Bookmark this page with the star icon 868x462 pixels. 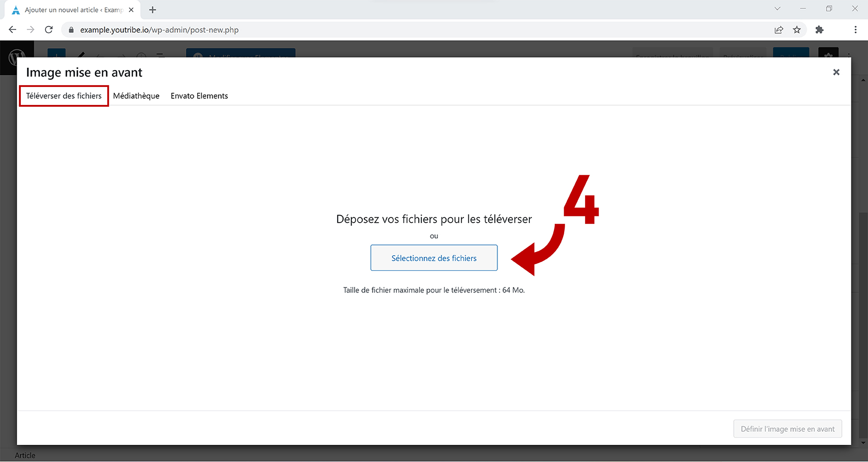[797, 30]
